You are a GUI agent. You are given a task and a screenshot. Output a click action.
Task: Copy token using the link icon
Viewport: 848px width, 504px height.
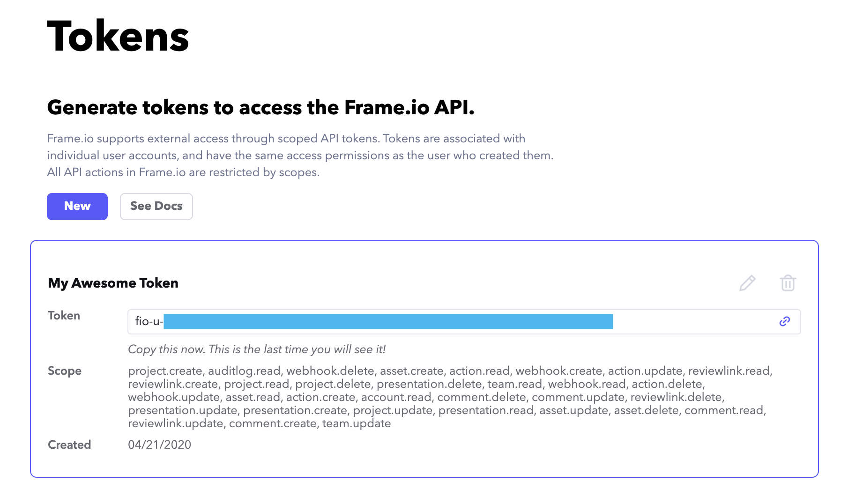coord(785,321)
